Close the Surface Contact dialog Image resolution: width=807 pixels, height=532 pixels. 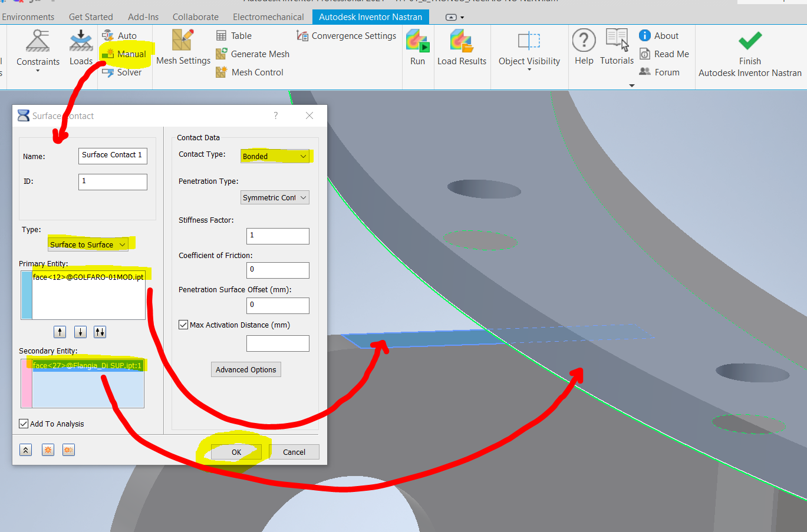pos(309,115)
